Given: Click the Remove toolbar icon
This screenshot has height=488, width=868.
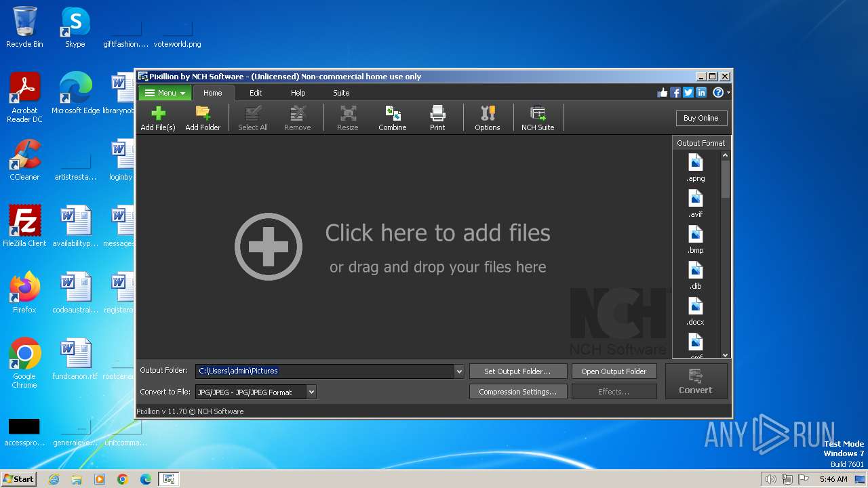Looking at the screenshot, I should (x=298, y=118).
